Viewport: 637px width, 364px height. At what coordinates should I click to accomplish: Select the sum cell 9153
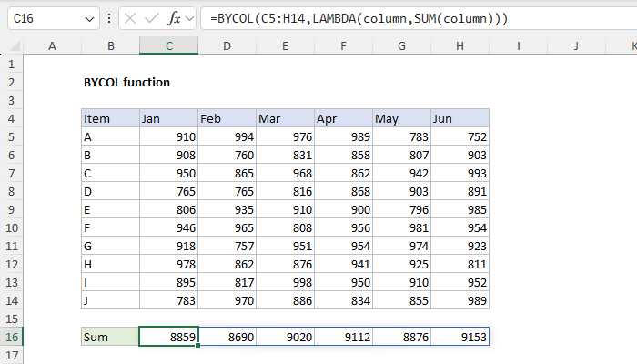point(460,337)
